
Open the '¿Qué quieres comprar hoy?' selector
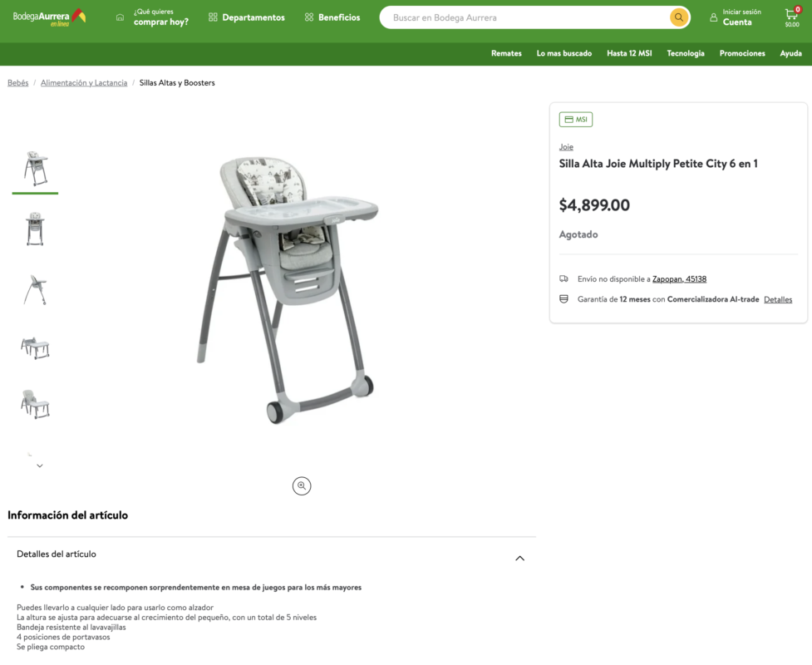click(x=160, y=17)
